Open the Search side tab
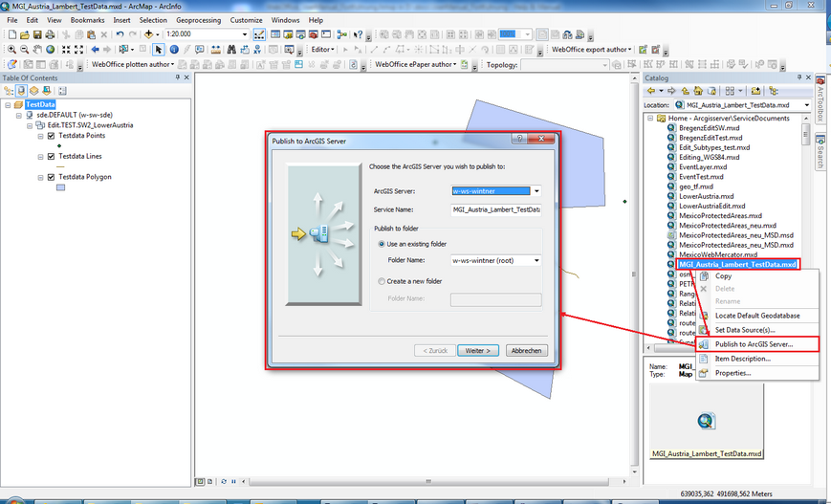Screen dimensions: 831x504 click(820, 152)
